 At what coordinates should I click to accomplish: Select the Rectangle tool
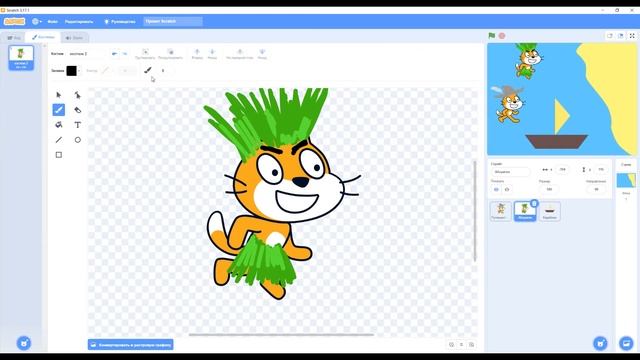point(59,155)
